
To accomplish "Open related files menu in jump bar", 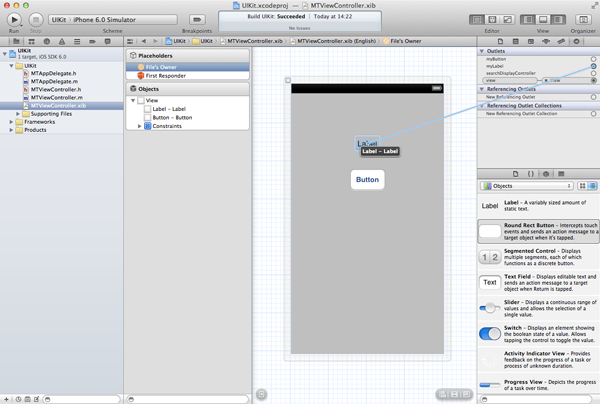I will (x=130, y=41).
